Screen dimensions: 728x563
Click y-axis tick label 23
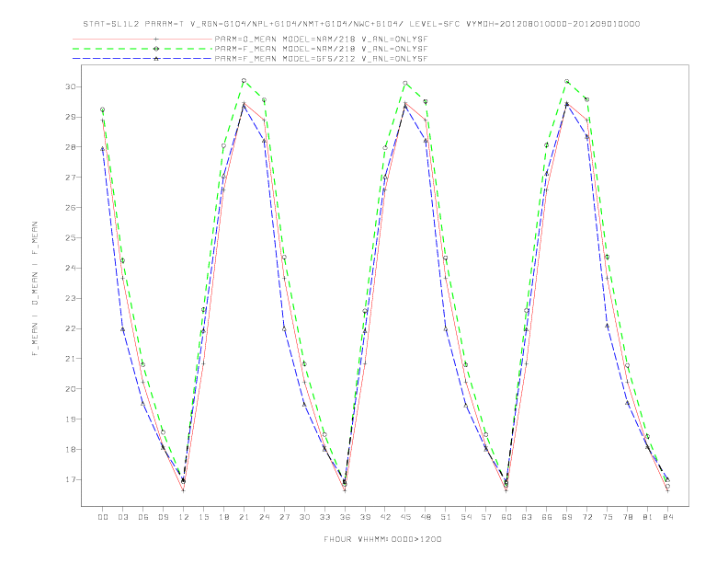[71, 298]
